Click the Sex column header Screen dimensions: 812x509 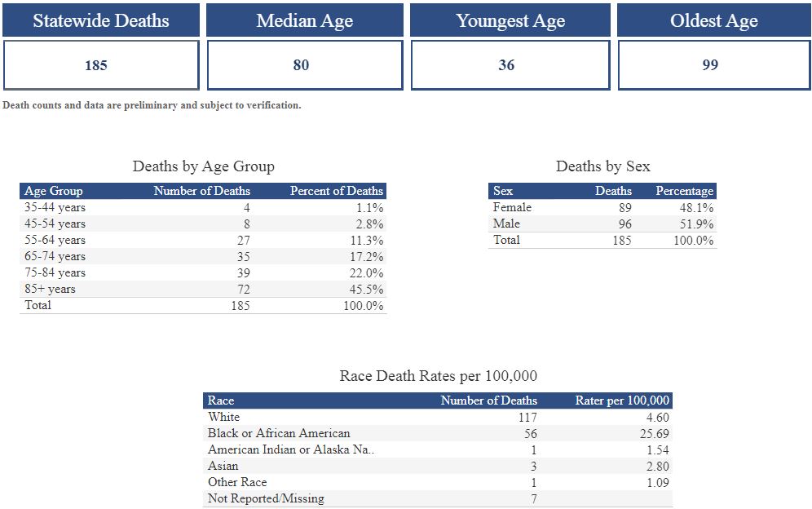click(503, 191)
